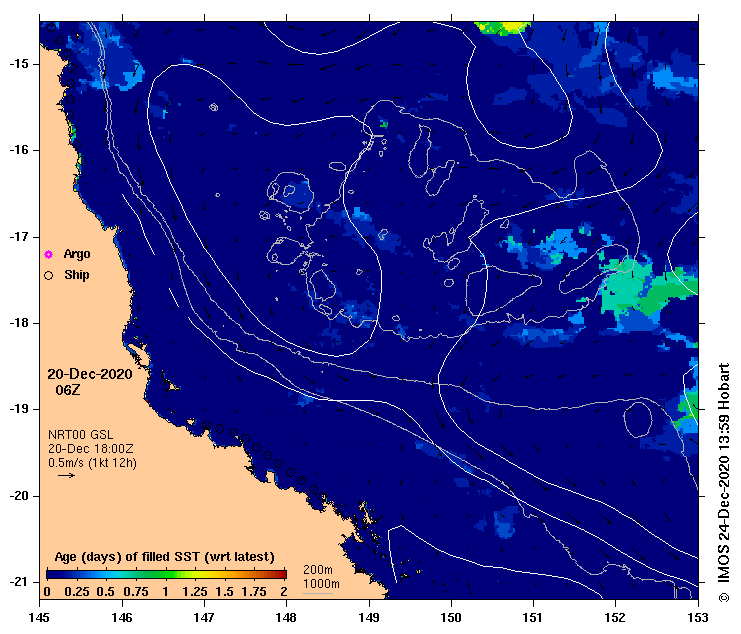
Task: Click the SST age color bar
Action: pos(166,574)
